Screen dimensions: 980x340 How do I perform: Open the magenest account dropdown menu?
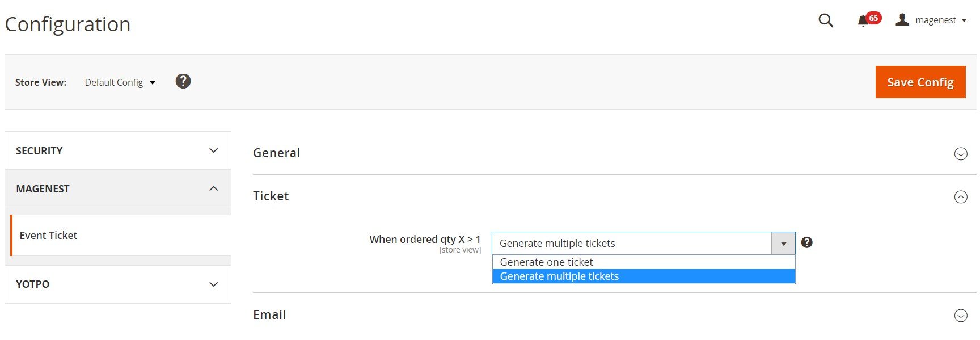(941, 20)
